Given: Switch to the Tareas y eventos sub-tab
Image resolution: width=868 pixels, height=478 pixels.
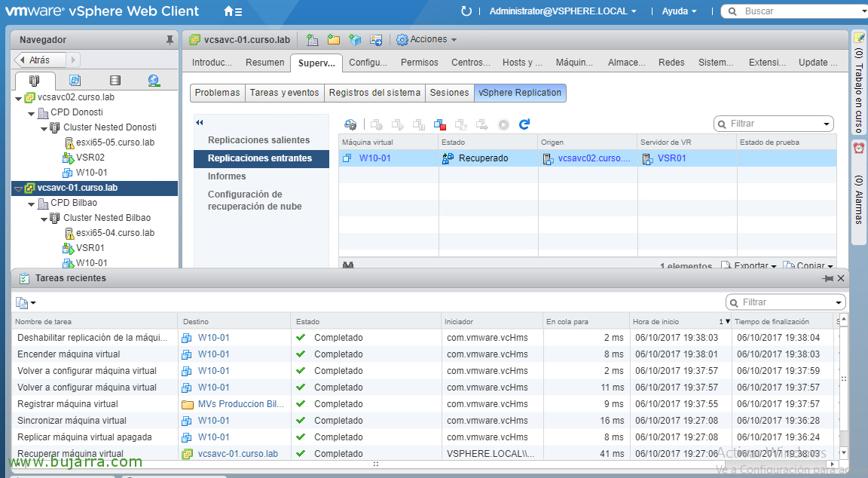Looking at the screenshot, I should 285,93.
